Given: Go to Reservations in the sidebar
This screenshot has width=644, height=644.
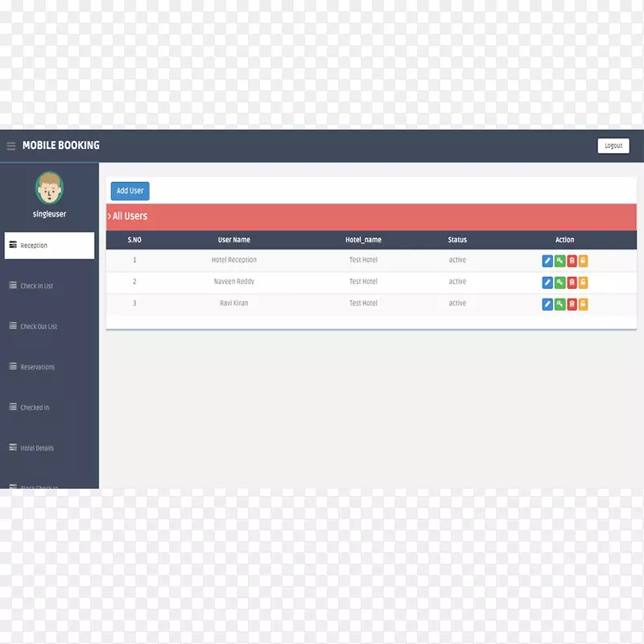Looking at the screenshot, I should (32, 367).
